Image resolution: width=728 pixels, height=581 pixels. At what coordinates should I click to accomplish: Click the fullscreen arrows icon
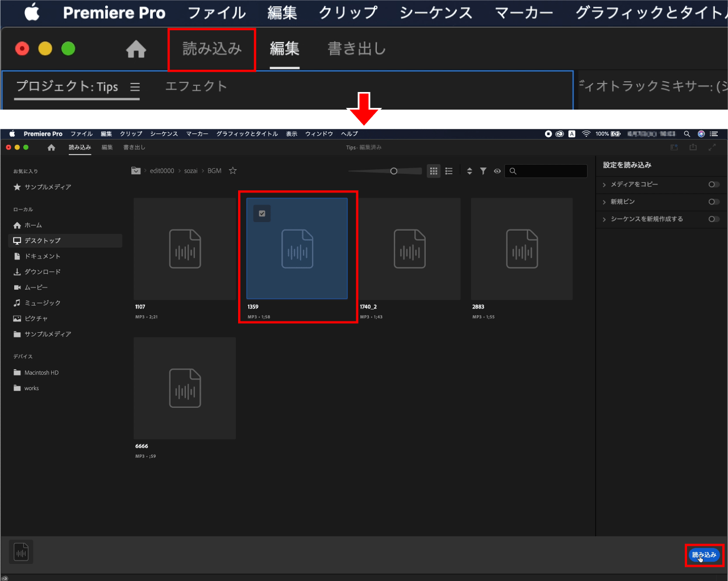click(x=712, y=148)
